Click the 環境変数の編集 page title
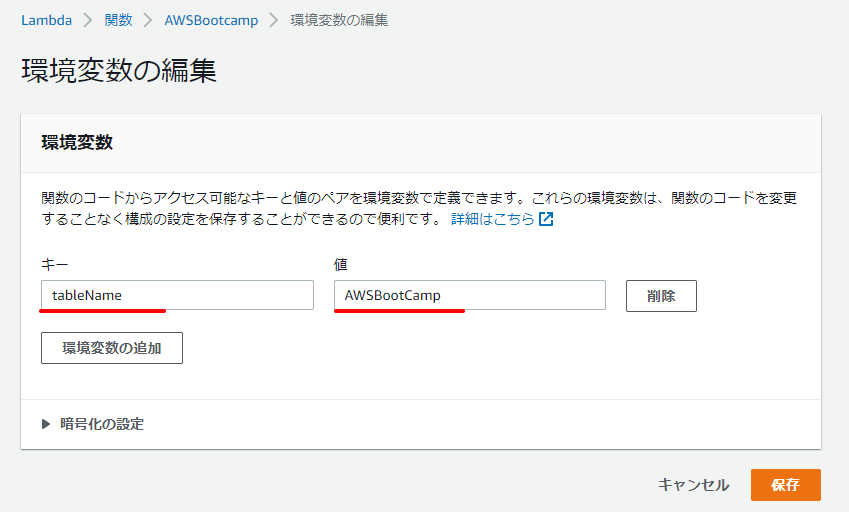Viewport: 849px width, 512px height. point(119,71)
